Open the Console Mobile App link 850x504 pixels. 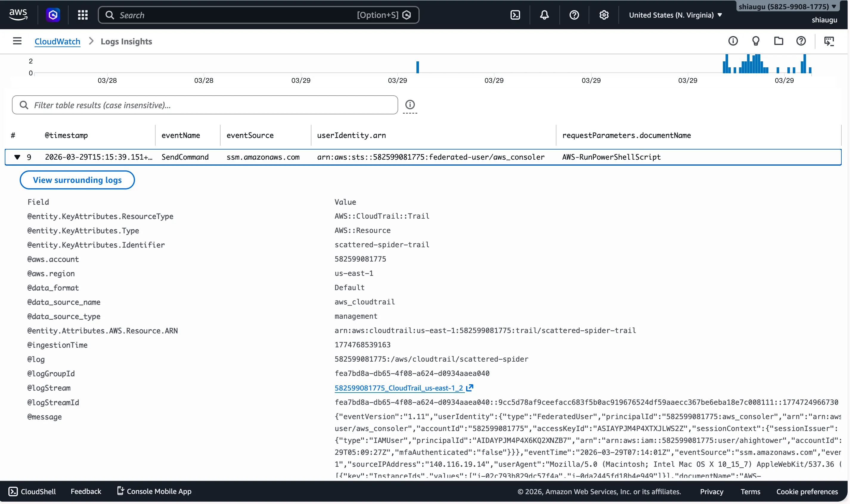click(x=154, y=491)
